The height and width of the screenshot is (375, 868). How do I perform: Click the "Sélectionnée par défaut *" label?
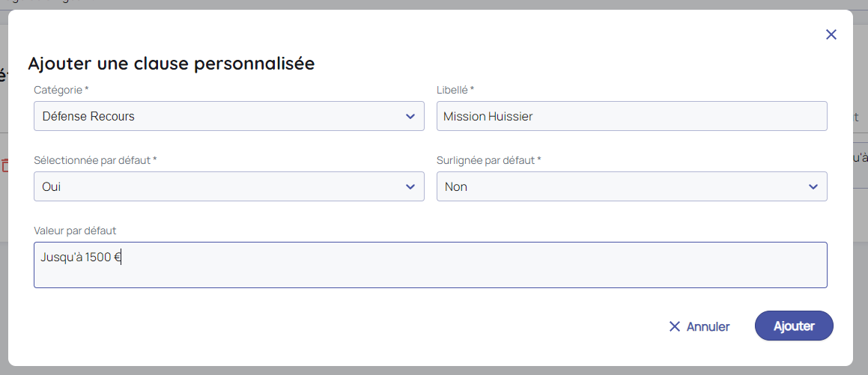point(95,160)
